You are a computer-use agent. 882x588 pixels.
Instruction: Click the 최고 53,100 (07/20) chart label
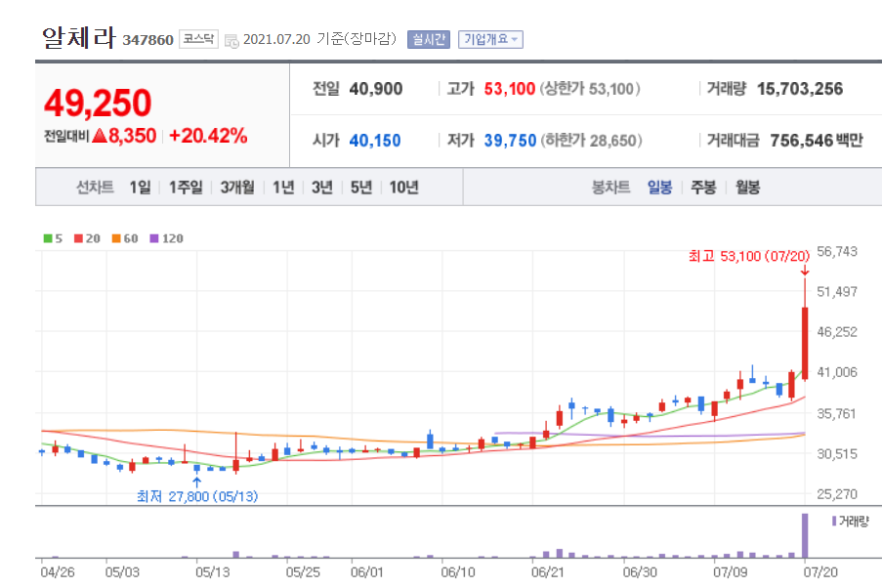(x=749, y=257)
